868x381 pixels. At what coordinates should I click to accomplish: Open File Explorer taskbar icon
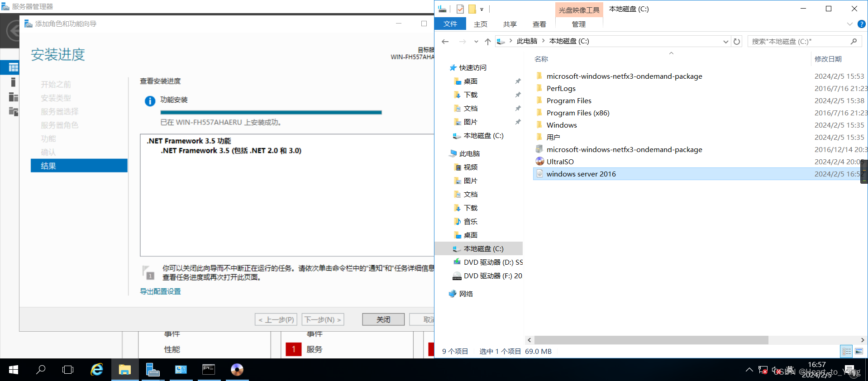point(124,370)
